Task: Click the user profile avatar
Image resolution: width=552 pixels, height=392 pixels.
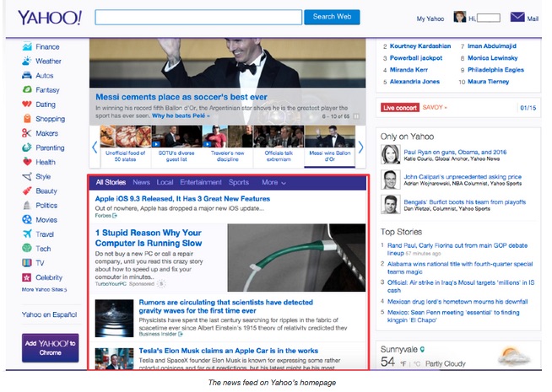Action: pos(460,17)
